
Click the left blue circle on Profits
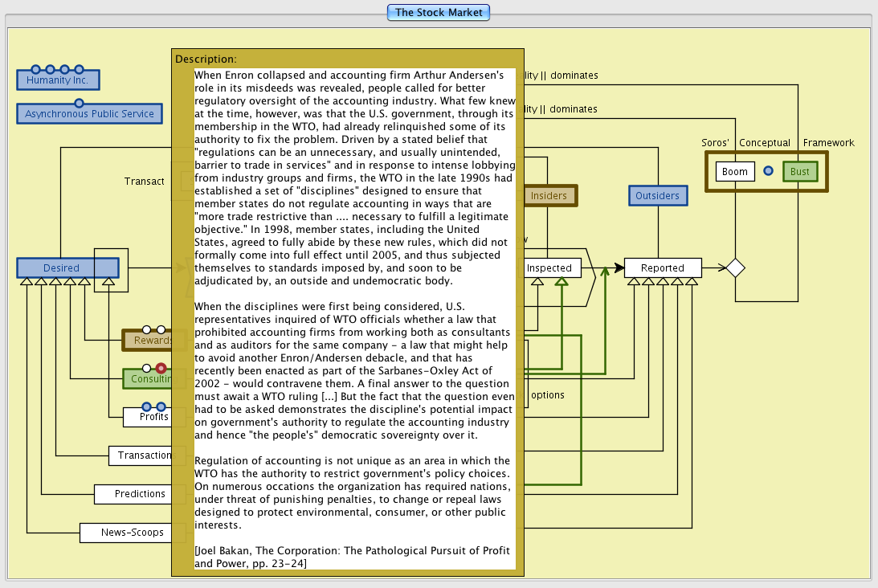click(x=146, y=406)
